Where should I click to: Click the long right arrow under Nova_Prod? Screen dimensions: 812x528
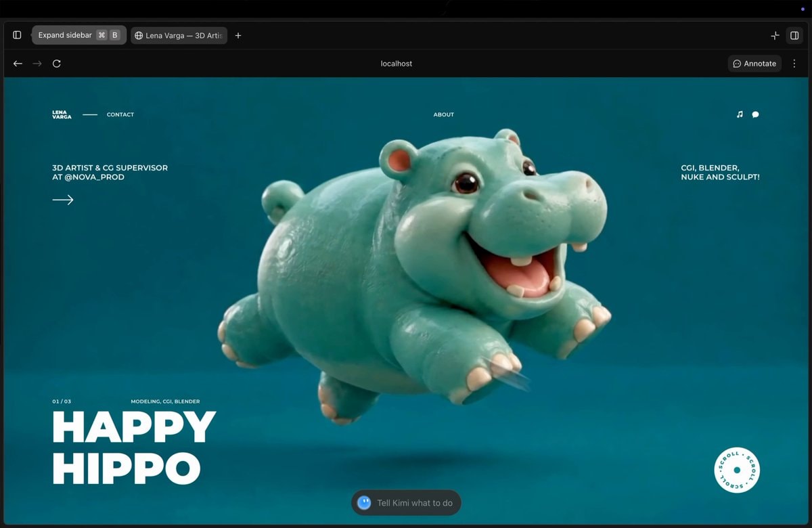(63, 200)
